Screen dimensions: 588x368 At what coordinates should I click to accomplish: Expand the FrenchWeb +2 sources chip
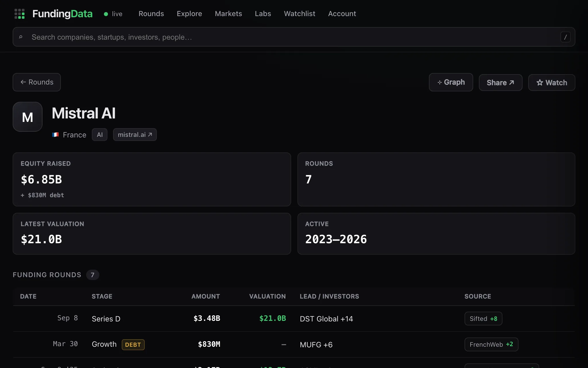pyautogui.click(x=491, y=344)
